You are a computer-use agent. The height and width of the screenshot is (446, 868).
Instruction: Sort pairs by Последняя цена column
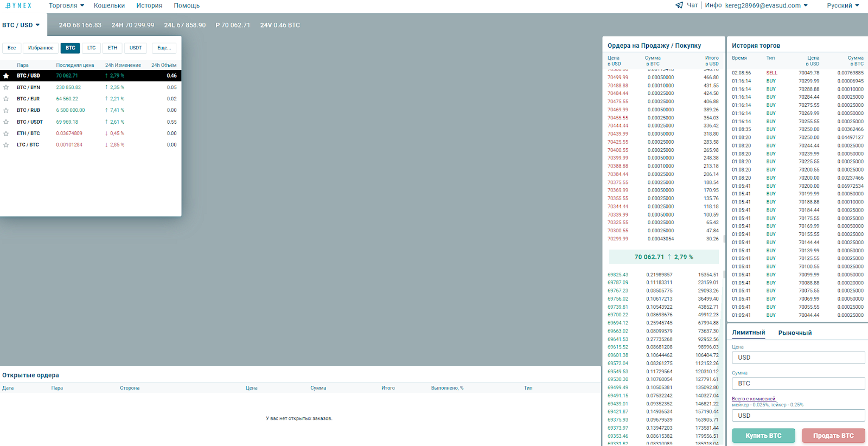(x=75, y=65)
